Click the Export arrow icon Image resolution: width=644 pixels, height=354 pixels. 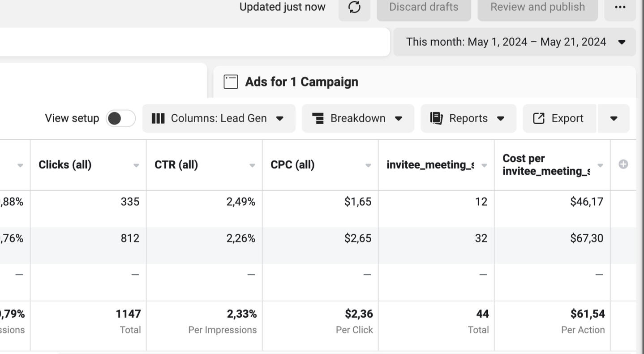(539, 118)
